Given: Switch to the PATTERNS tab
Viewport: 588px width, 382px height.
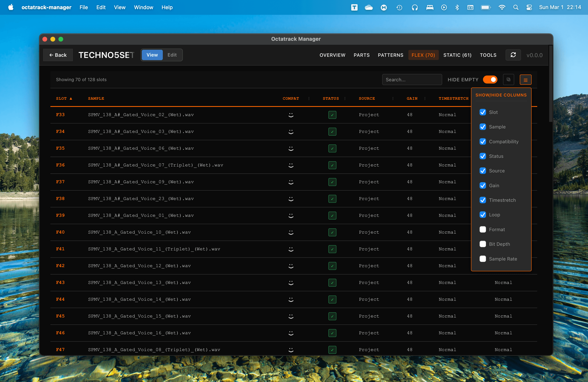Looking at the screenshot, I should point(390,55).
